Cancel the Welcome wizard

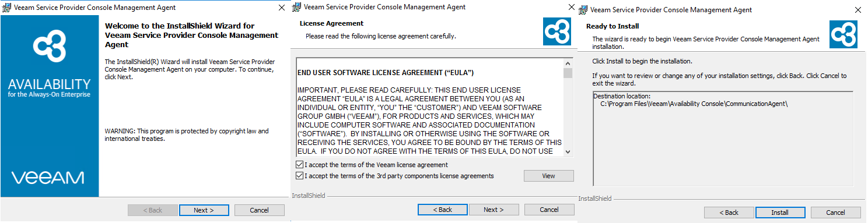(x=259, y=210)
